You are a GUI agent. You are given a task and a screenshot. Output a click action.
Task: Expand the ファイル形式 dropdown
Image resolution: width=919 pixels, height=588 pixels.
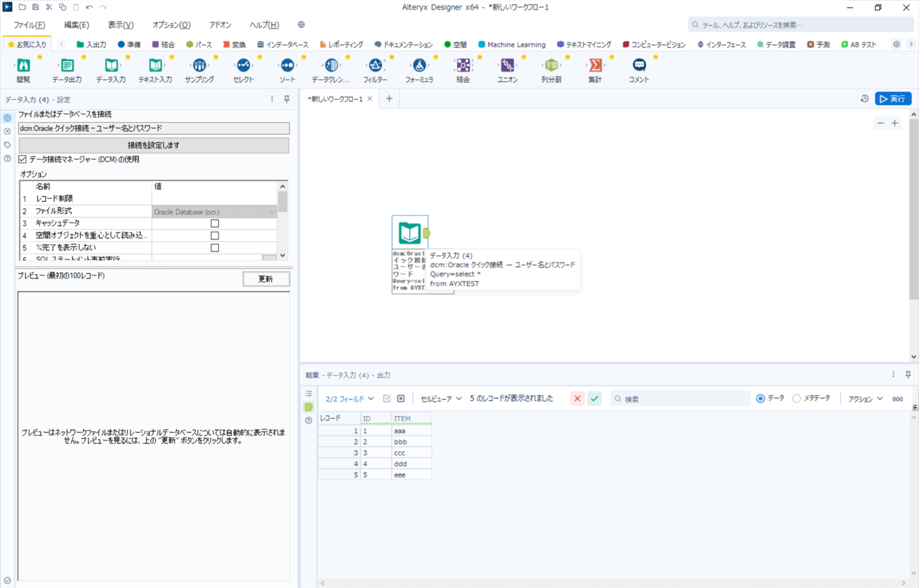click(271, 212)
